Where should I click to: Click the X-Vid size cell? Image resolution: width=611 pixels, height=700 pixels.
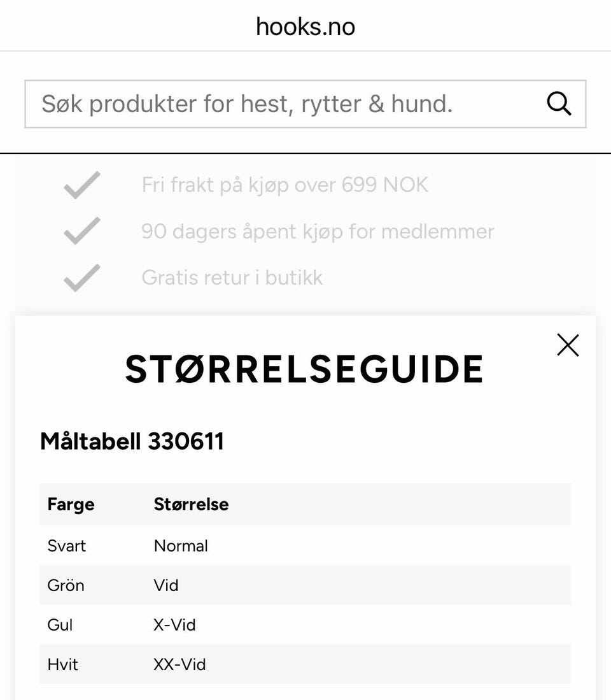point(174,625)
